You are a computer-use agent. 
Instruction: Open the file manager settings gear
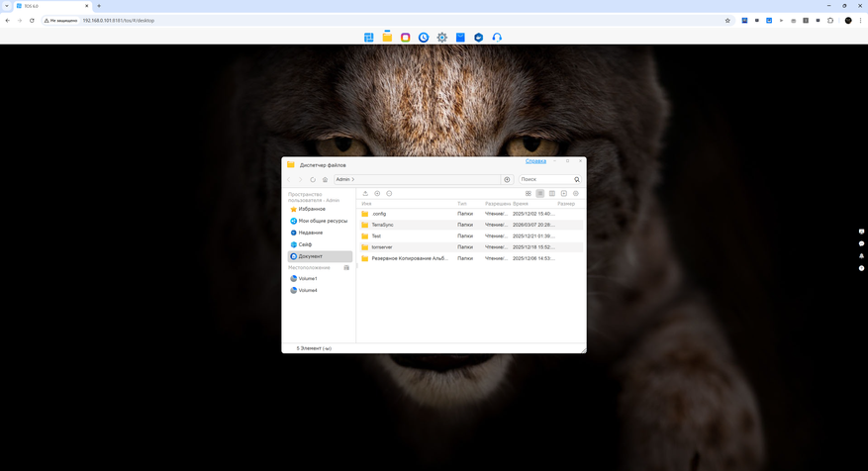[576, 193]
